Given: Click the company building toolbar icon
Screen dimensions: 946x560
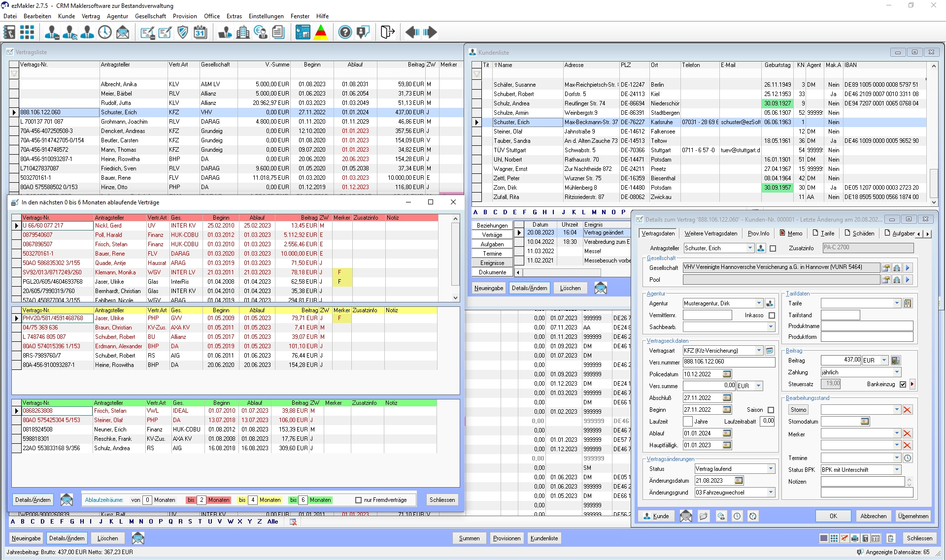Looking at the screenshot, I should coord(242,33).
